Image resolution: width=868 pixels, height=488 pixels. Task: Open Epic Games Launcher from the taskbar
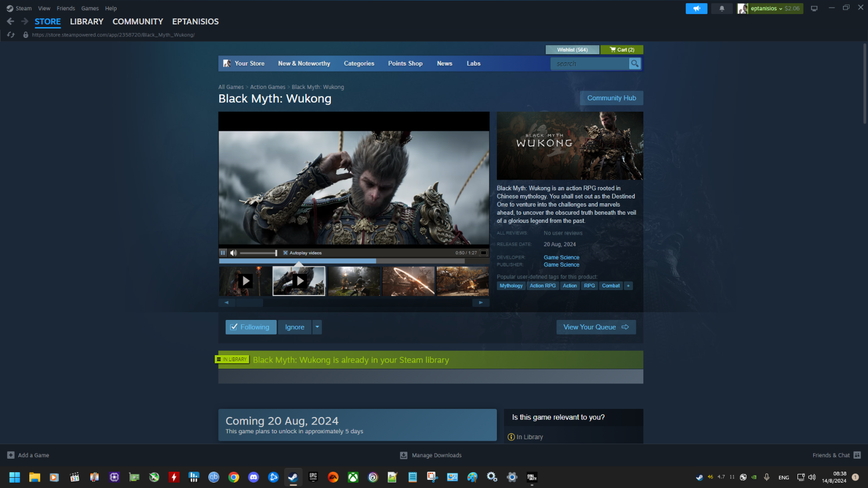(x=313, y=477)
